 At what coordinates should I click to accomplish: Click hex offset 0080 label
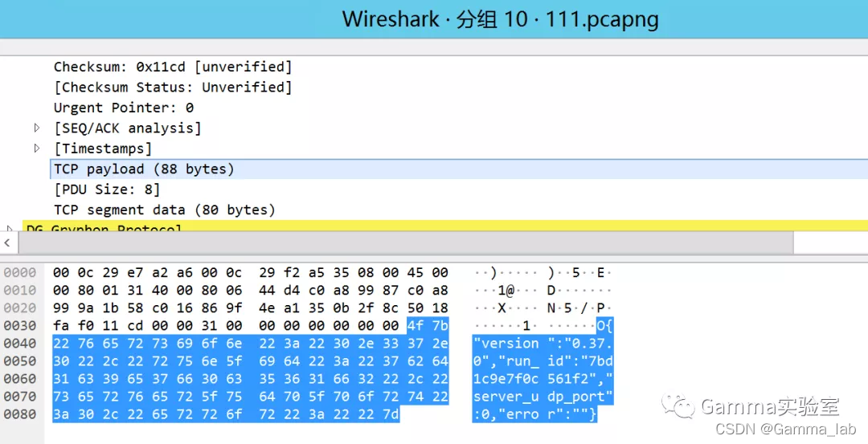[x=20, y=414]
